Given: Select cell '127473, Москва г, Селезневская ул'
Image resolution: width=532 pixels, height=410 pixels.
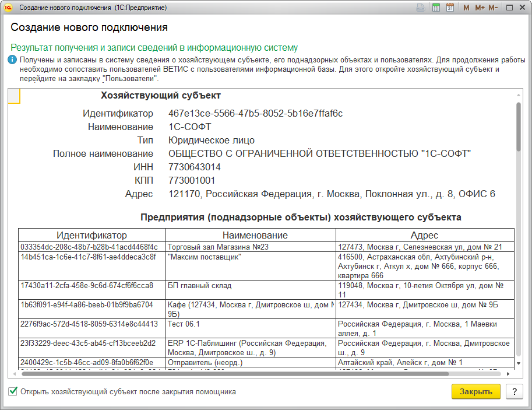Looking at the screenshot, I should [x=425, y=247].
